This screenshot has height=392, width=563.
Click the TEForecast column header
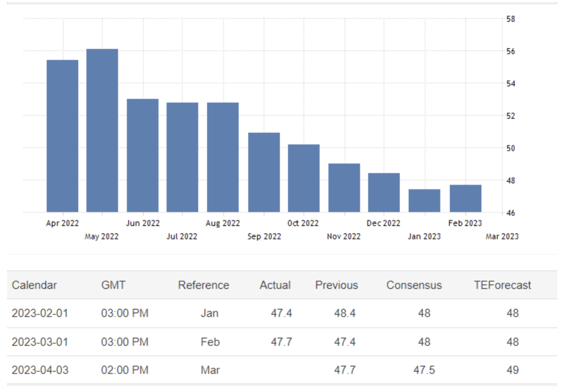point(502,285)
